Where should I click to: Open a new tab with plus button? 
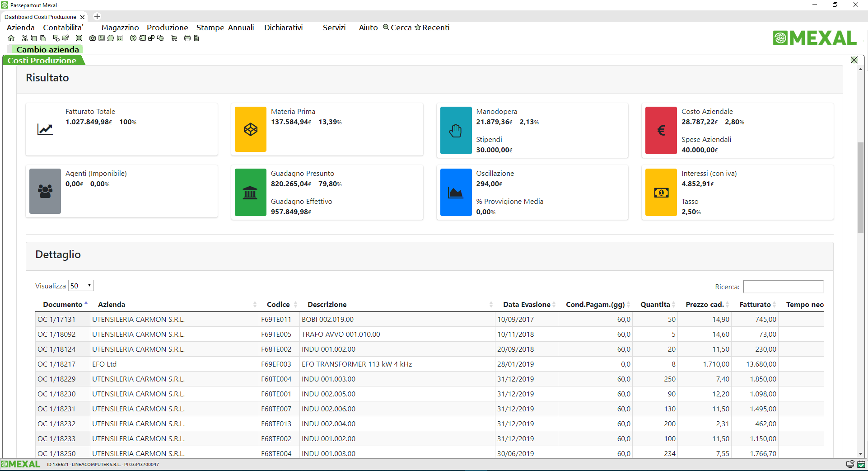coord(97,16)
